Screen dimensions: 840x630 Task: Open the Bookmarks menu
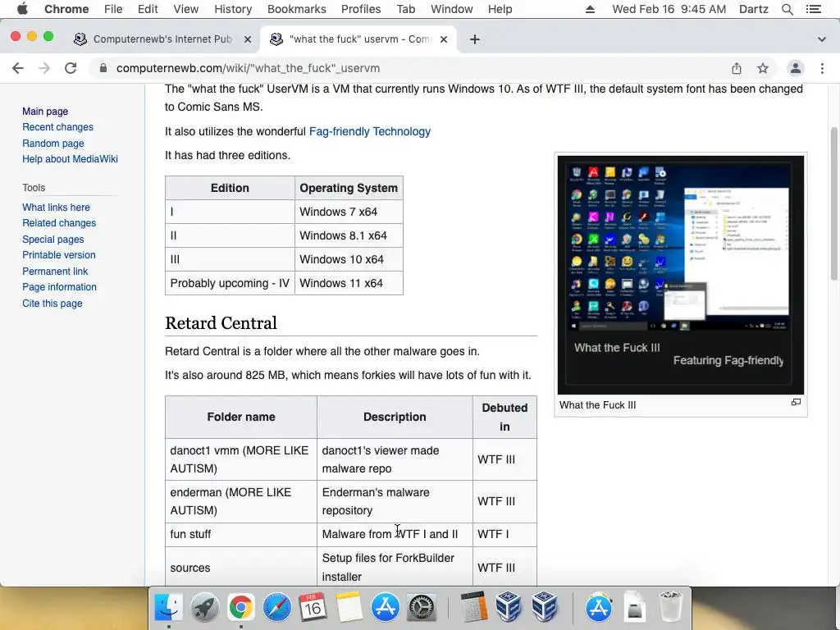pyautogui.click(x=296, y=9)
